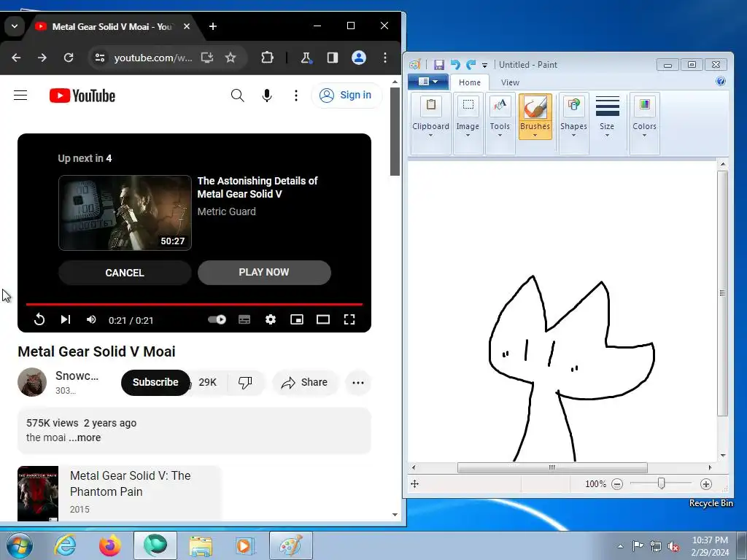
Task: Open the Paint file menu button
Action: point(427,82)
